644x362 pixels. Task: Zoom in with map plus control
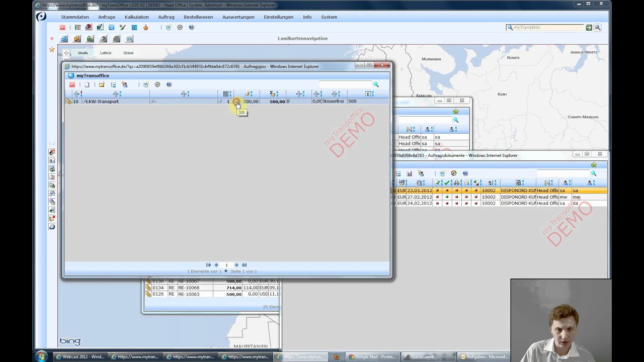[66, 53]
